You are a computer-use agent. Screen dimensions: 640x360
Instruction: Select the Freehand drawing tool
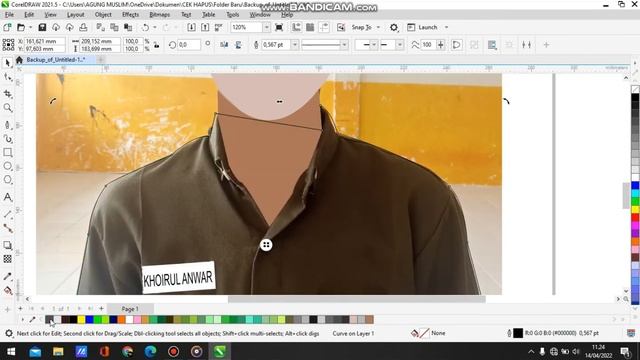tap(7, 125)
